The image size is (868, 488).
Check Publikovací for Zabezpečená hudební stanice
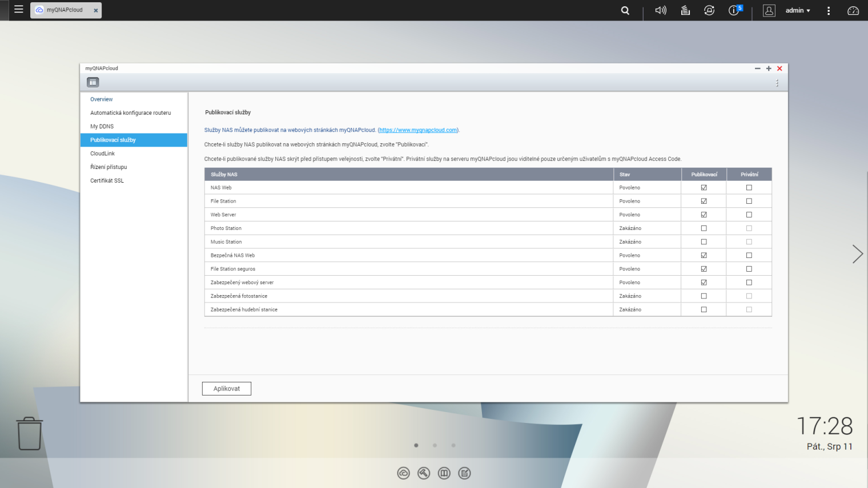[704, 310]
